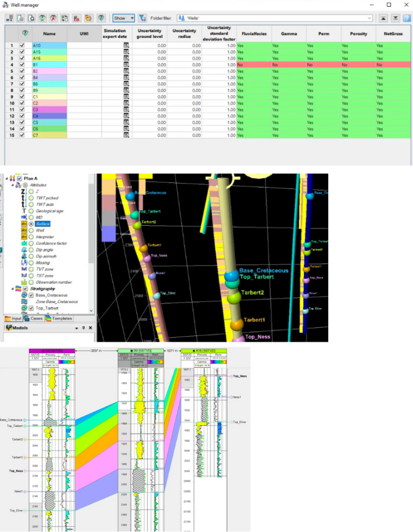
Task: Select the TWT picked radio button
Action: tap(31, 198)
